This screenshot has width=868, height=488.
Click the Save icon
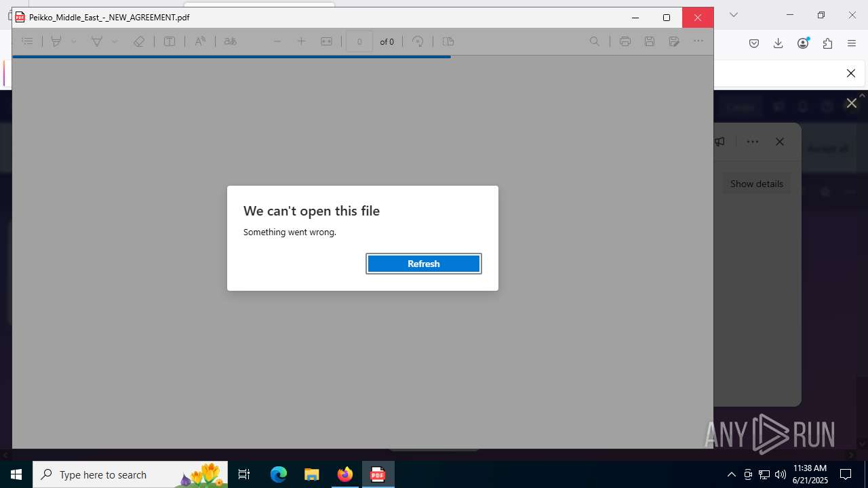coord(650,41)
